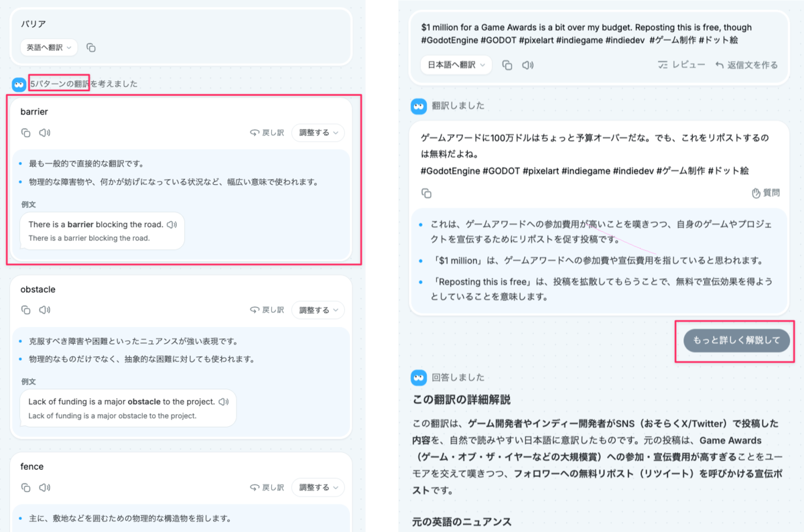This screenshot has width=804, height=532.
Task: Copy the fence translation
Action: 26,487
